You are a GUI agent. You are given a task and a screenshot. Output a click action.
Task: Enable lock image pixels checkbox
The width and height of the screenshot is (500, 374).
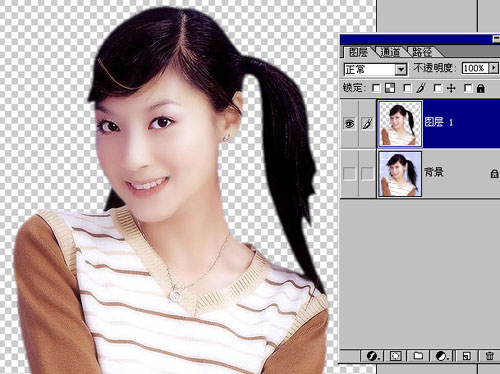click(407, 88)
